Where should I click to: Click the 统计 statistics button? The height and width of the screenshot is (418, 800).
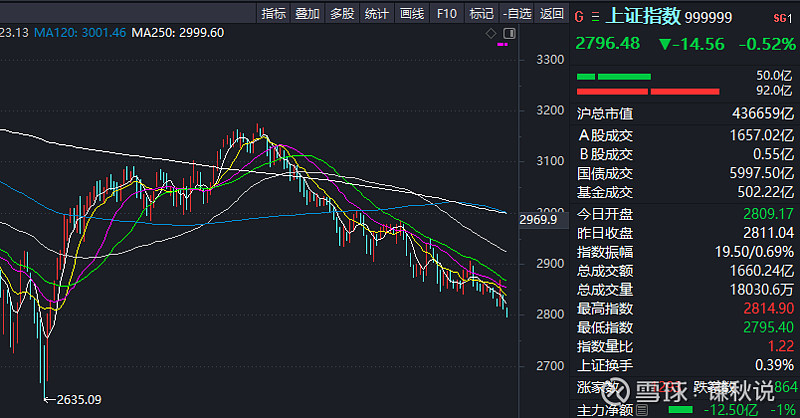click(x=377, y=13)
